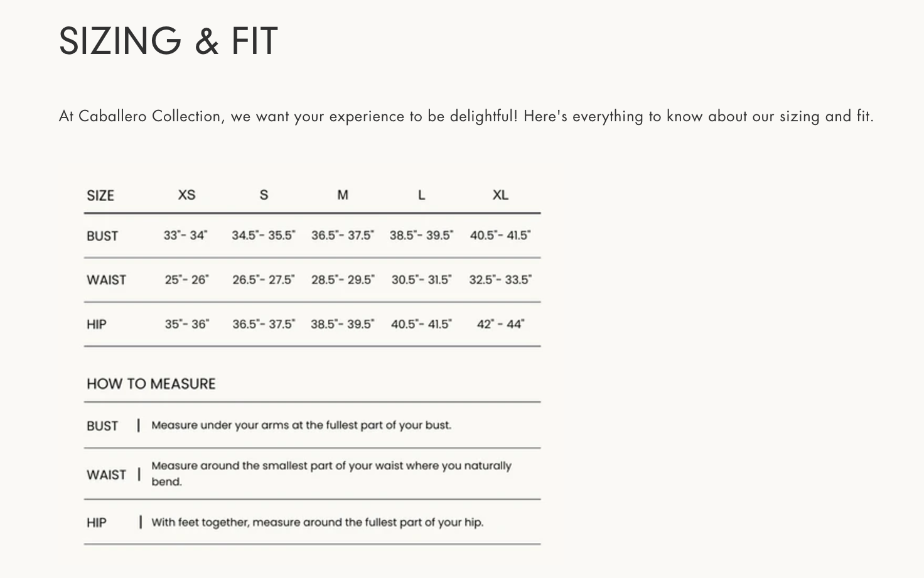Click the SIZE header label in table
The image size is (924, 578).
coord(100,195)
